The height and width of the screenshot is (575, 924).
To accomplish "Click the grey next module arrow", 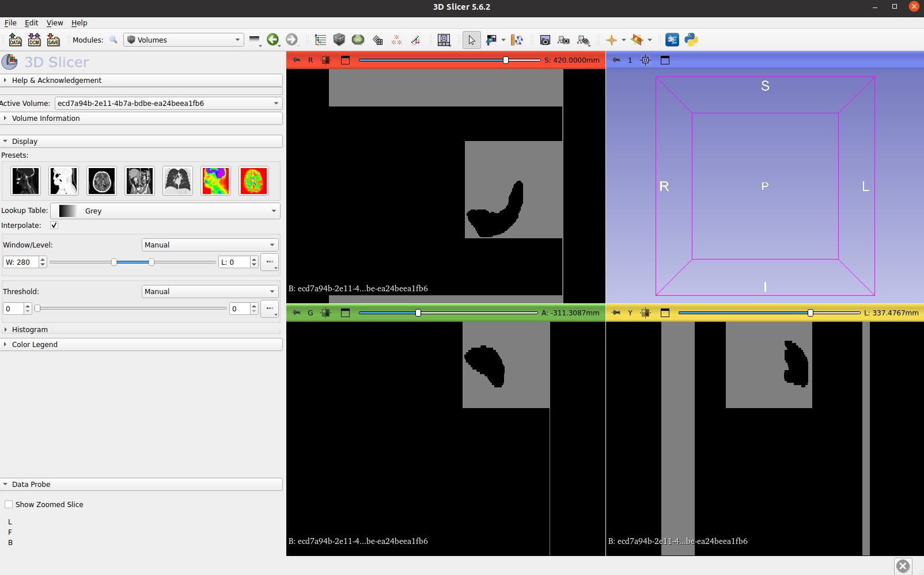I will tap(292, 40).
